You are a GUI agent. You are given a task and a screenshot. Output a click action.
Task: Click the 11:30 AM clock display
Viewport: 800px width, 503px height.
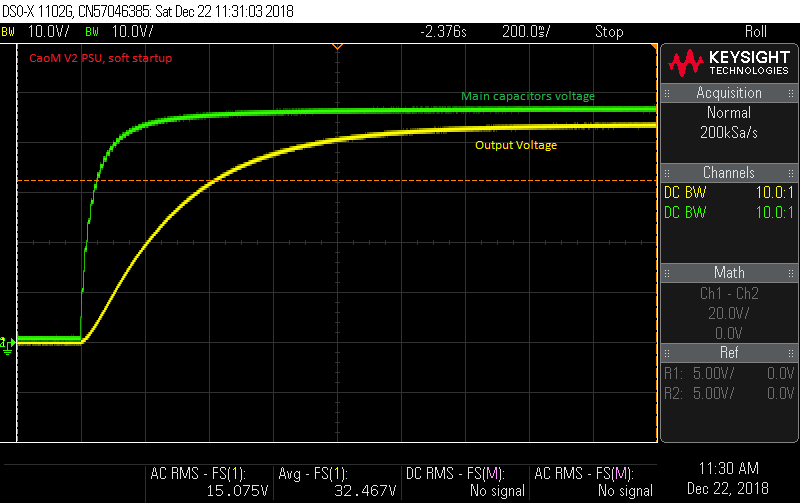729,469
